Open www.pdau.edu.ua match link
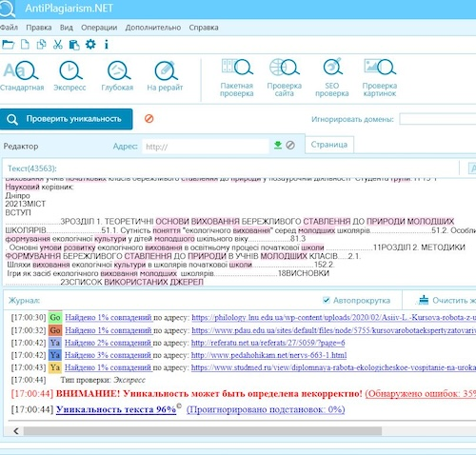 (x=333, y=330)
